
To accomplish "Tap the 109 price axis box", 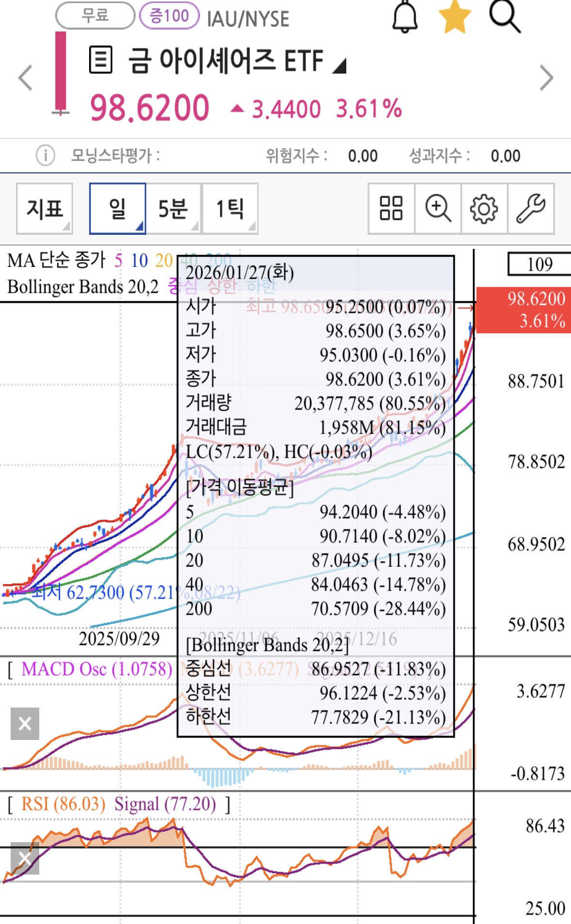I will [539, 264].
